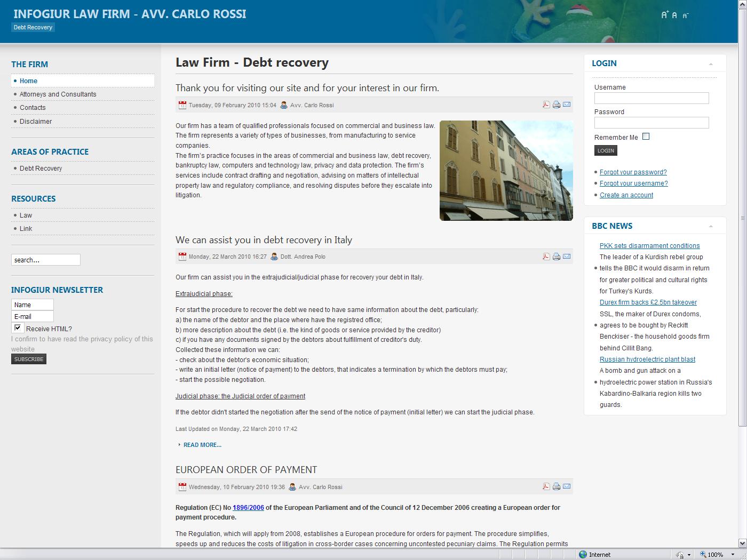Click author icon beside Dott. Andrea Polo
Image resolution: width=747 pixels, height=560 pixels.
tap(274, 257)
